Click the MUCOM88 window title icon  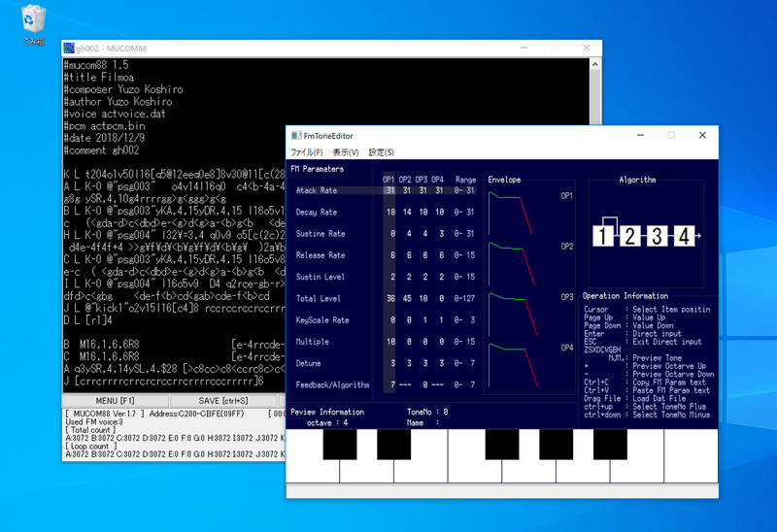[x=69, y=48]
